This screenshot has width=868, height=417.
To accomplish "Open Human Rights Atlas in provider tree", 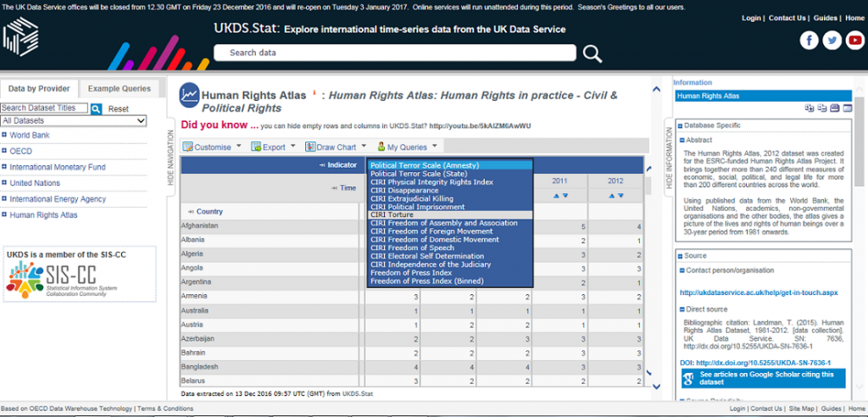I will click(x=43, y=215).
